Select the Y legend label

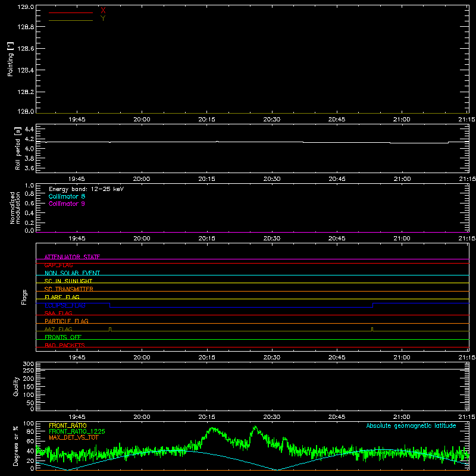(103, 18)
